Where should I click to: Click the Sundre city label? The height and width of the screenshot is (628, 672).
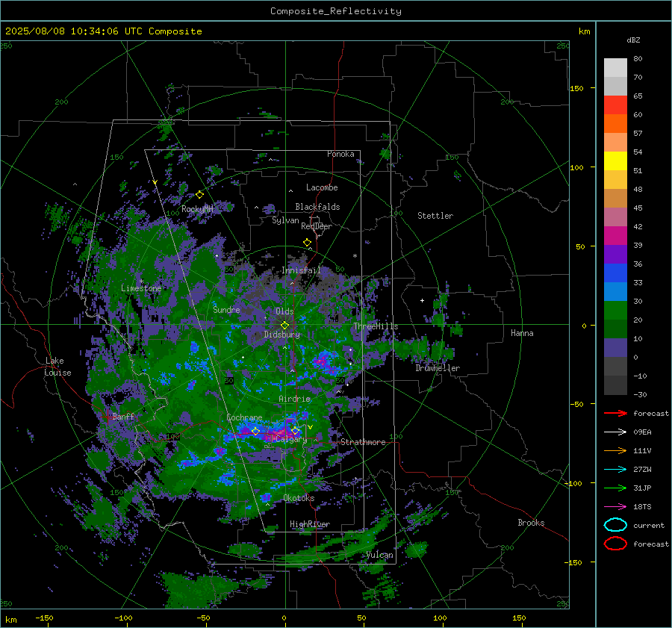226,310
